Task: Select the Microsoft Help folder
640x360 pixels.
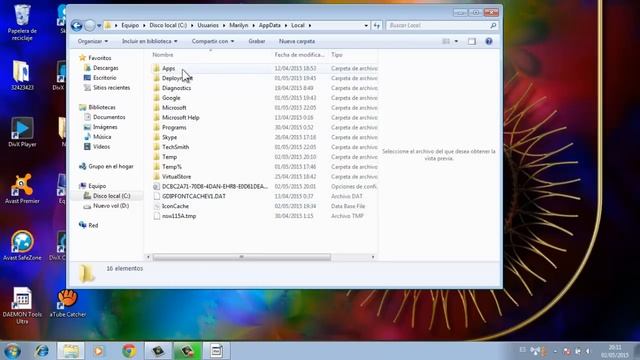Action: tap(180, 118)
